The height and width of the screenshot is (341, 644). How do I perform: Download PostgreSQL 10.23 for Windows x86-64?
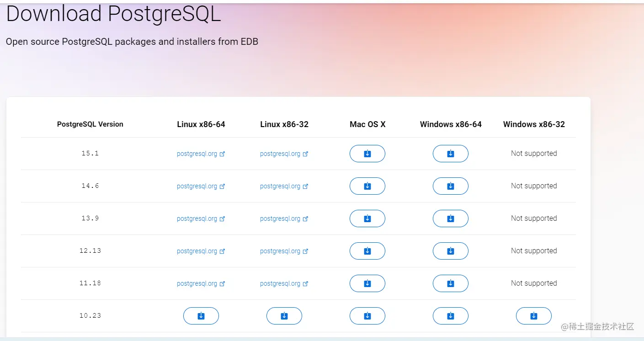[451, 316]
